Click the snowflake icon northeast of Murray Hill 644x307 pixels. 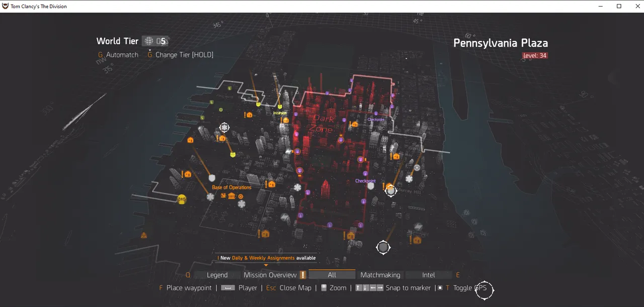click(x=410, y=178)
